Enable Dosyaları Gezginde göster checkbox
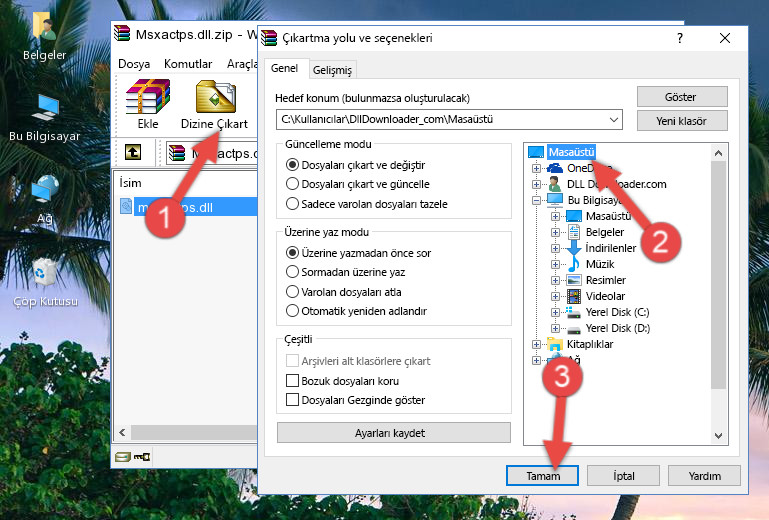The width and height of the screenshot is (769, 520). tap(292, 400)
